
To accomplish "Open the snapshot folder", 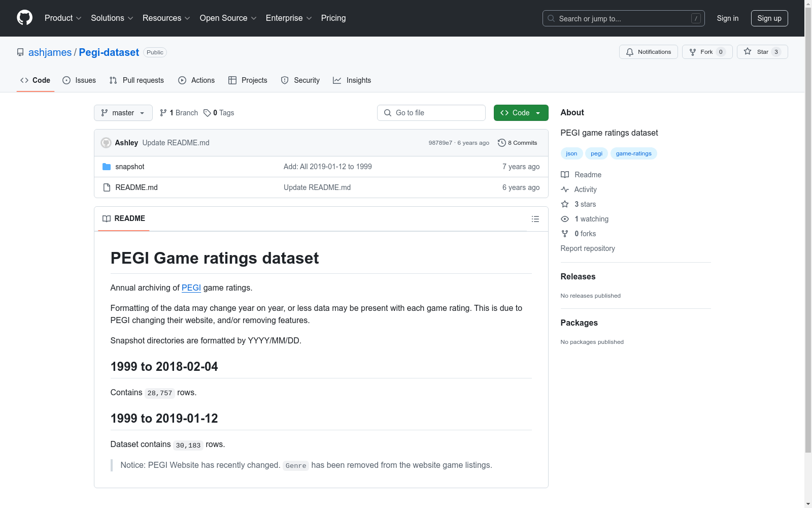I will pyautogui.click(x=130, y=167).
